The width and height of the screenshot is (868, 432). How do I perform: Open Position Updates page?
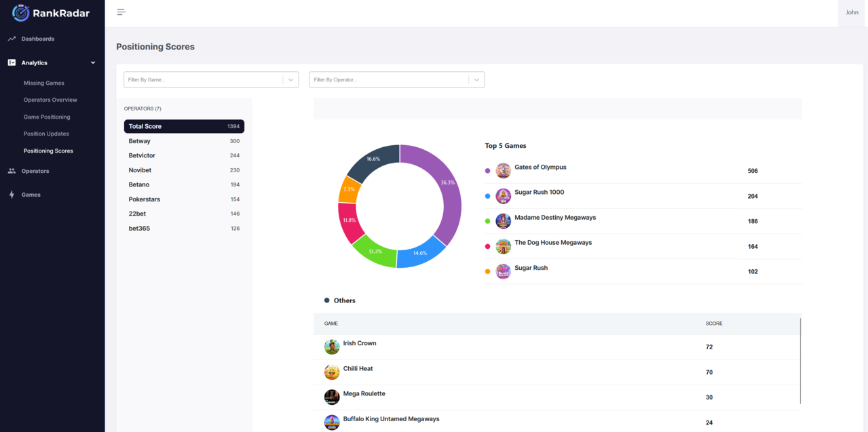(x=46, y=134)
